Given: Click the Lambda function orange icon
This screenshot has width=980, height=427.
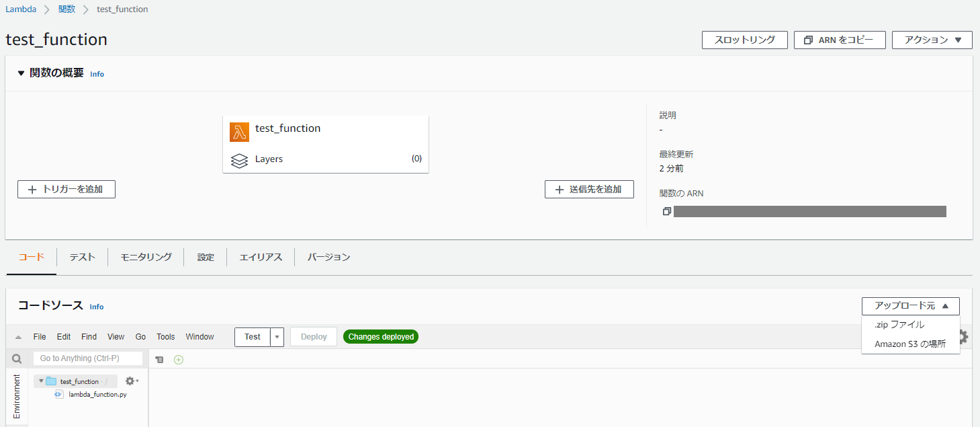Looking at the screenshot, I should 239,132.
